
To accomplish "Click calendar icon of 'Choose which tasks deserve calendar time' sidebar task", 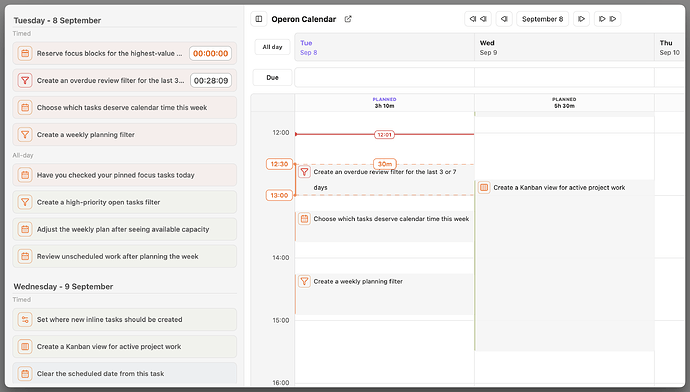I will 25,107.
